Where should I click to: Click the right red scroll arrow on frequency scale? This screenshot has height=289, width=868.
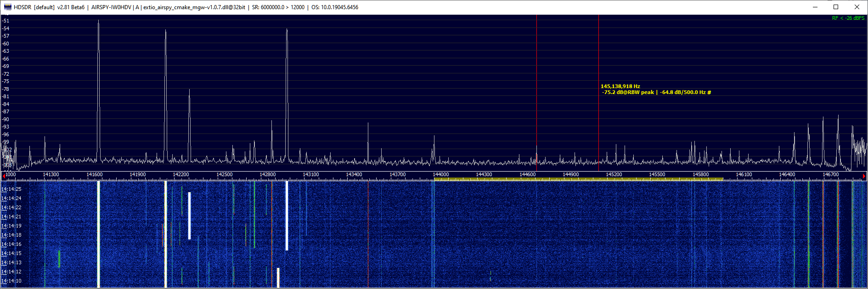pyautogui.click(x=864, y=176)
